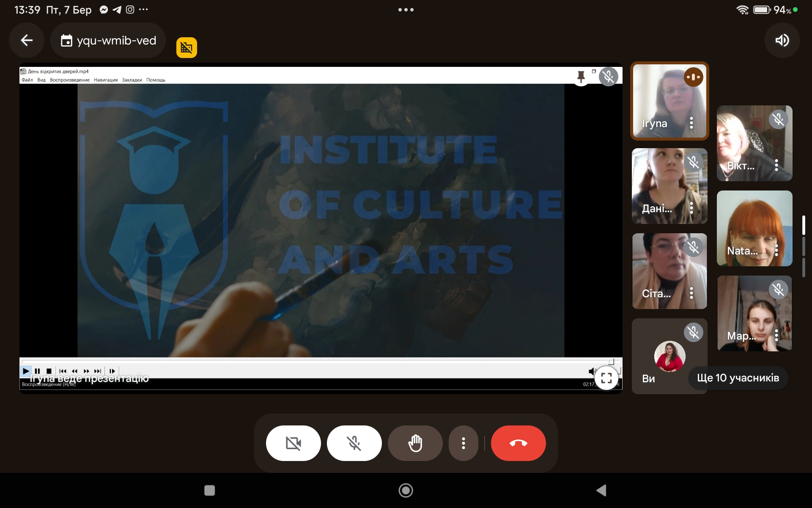Open options for Nata... tile
The width and height of the screenshot is (812, 508).
point(776,250)
